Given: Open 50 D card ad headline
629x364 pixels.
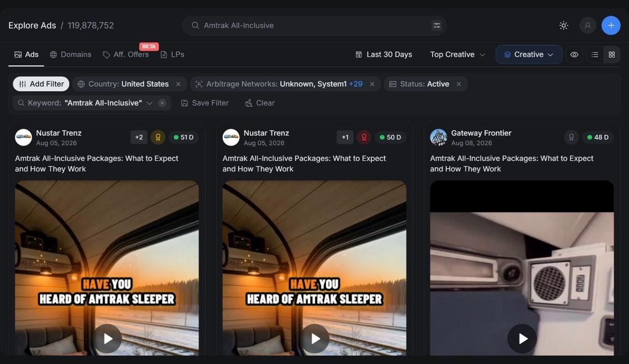Looking at the screenshot, I should pyautogui.click(x=304, y=164).
